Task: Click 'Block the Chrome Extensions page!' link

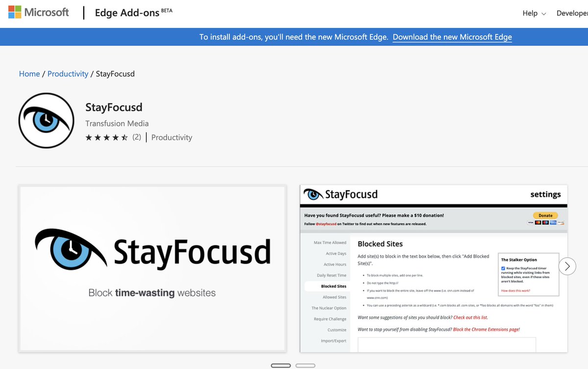Action: coord(487,329)
